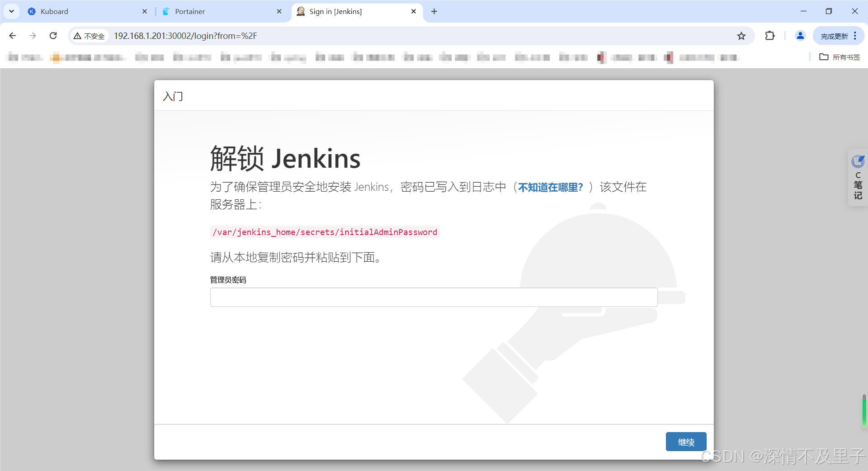The height and width of the screenshot is (471, 868).
Task: Switch to the Portainer tab
Action: point(222,11)
